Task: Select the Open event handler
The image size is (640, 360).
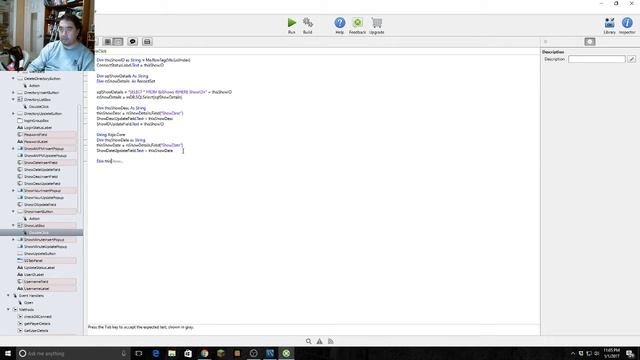Action: click(29, 302)
